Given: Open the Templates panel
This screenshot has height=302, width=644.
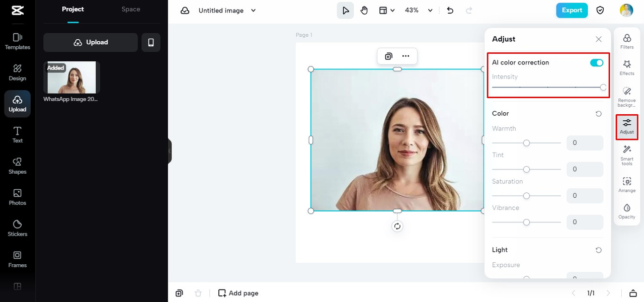Looking at the screenshot, I should [18, 41].
